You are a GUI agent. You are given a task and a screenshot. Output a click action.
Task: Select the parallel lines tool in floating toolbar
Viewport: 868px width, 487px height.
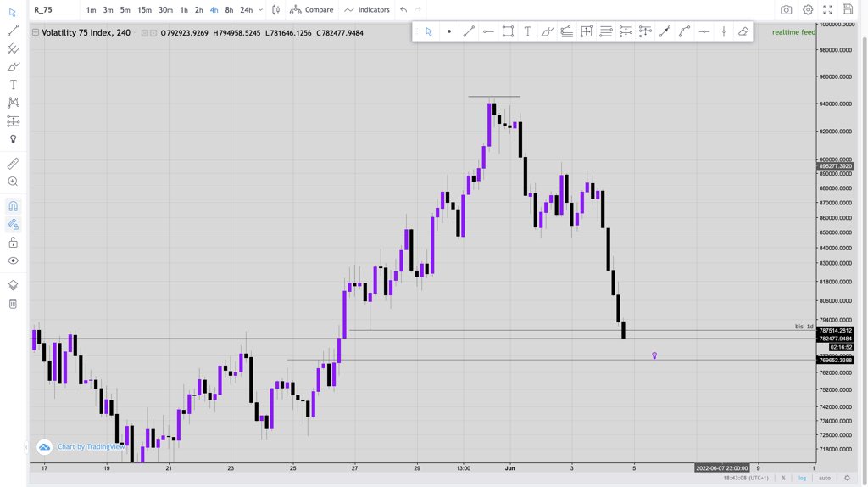click(605, 32)
